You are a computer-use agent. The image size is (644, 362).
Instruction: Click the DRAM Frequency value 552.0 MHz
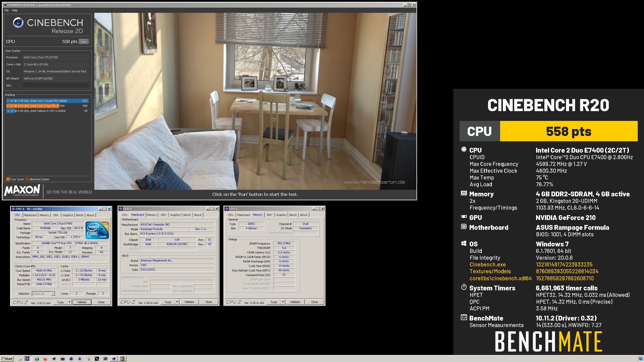[x=284, y=243]
